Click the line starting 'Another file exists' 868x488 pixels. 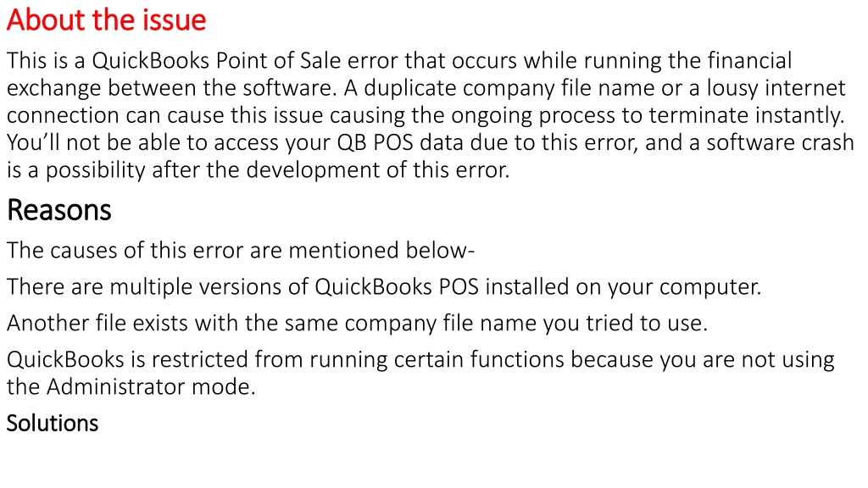point(357,323)
